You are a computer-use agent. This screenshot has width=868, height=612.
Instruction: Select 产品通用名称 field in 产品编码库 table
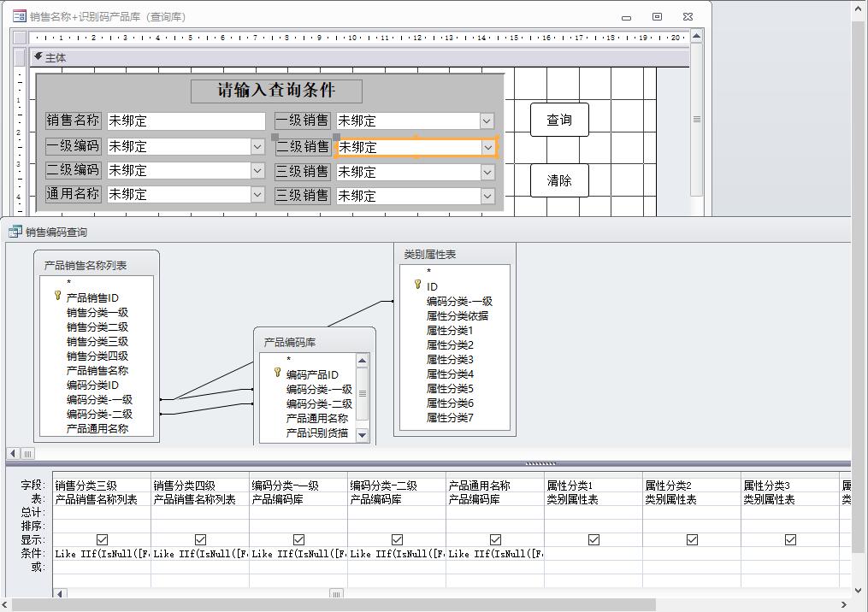click(x=317, y=418)
